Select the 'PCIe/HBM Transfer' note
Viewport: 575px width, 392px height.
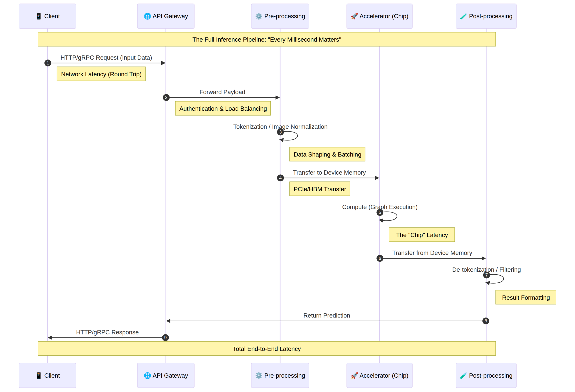(x=320, y=189)
